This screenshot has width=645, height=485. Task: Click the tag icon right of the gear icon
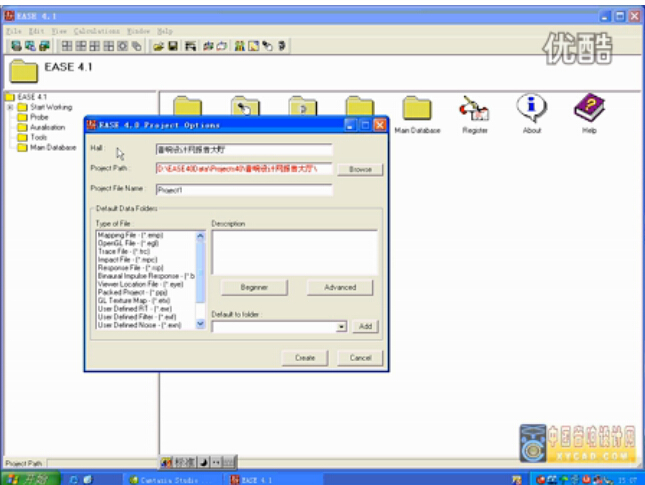[x=137, y=46]
